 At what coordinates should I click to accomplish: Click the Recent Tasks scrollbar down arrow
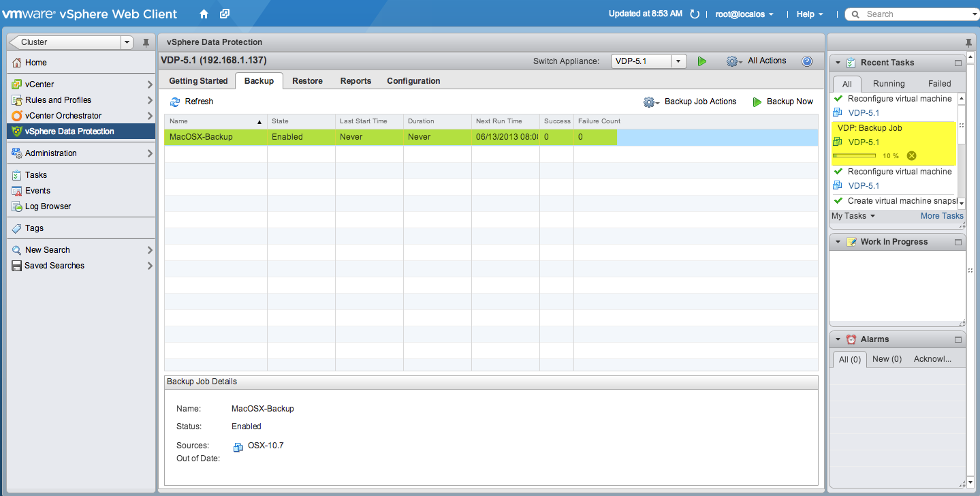pos(962,203)
